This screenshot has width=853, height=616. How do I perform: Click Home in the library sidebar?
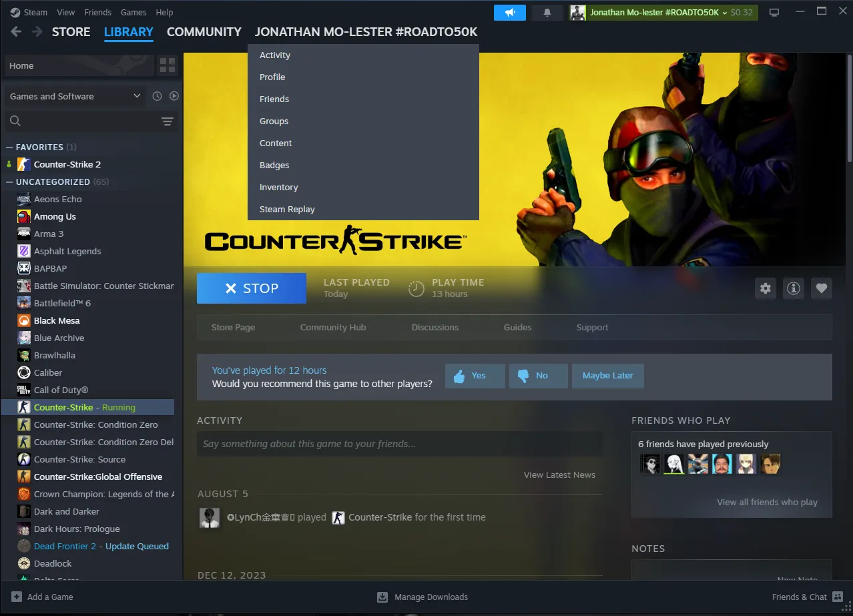[79, 65]
